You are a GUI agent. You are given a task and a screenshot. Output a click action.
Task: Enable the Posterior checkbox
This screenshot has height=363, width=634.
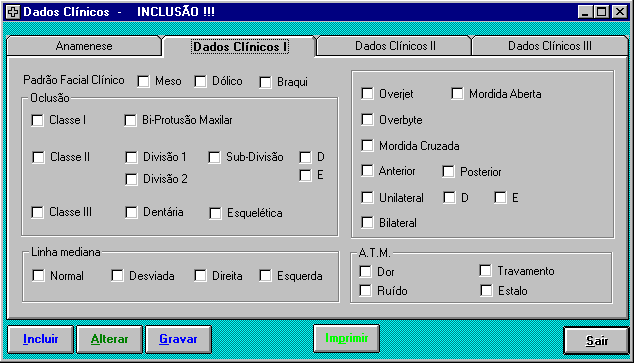448,172
